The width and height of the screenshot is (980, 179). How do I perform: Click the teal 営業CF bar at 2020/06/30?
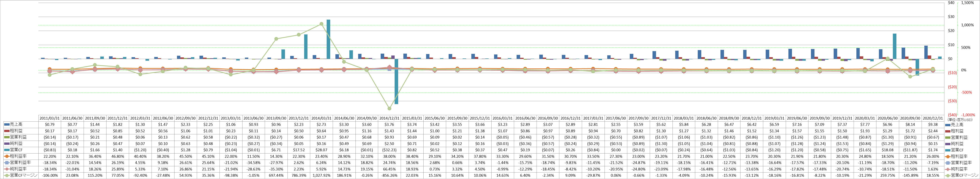pos(894,46)
